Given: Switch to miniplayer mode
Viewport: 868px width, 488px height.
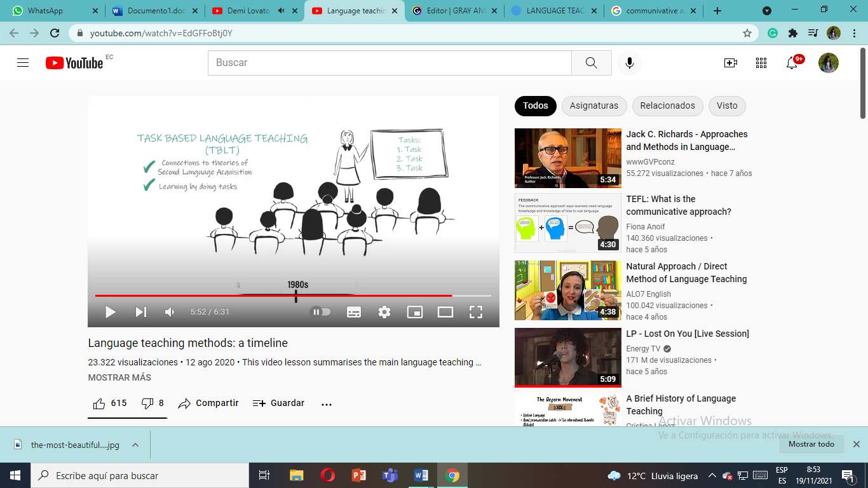Looking at the screenshot, I should coord(415,312).
